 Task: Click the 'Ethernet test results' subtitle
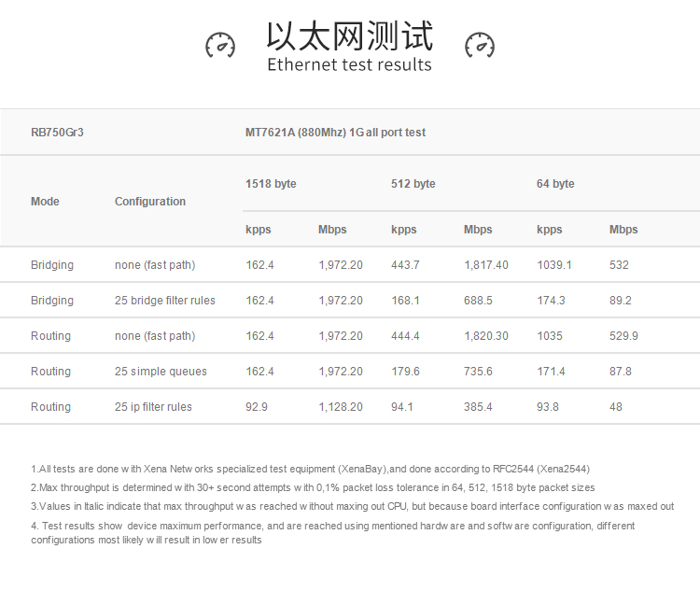click(350, 64)
